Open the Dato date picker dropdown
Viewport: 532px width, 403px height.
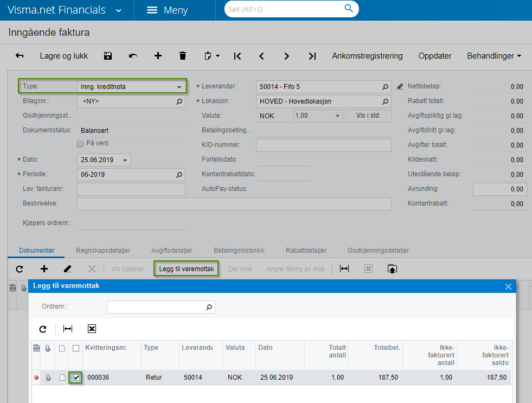click(x=126, y=160)
